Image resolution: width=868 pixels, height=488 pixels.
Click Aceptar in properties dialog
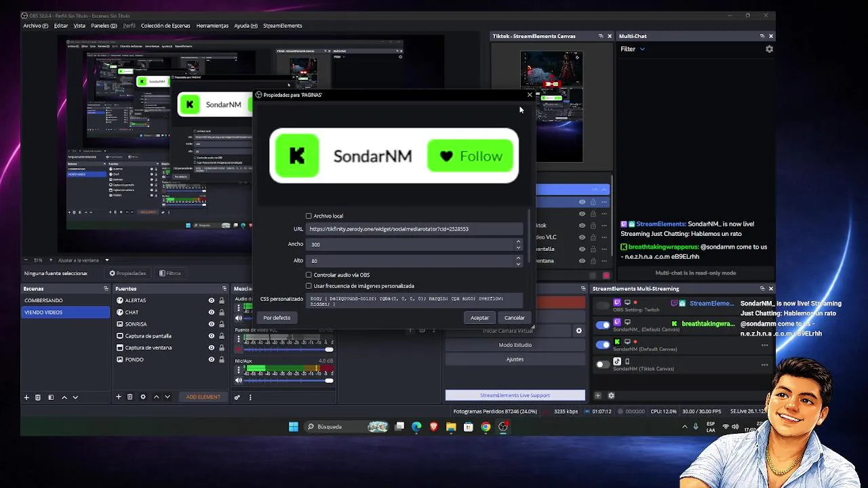pyautogui.click(x=479, y=318)
